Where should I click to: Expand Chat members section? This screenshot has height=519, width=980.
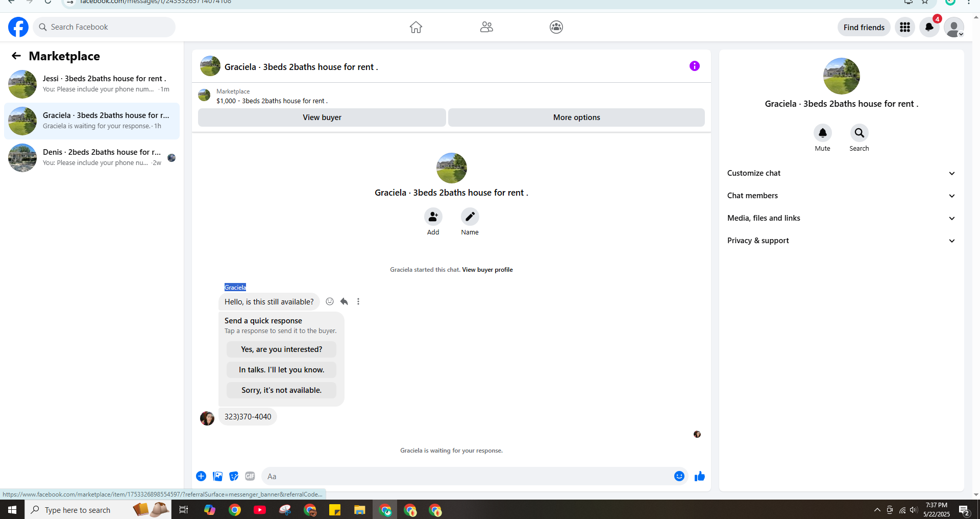tap(842, 196)
